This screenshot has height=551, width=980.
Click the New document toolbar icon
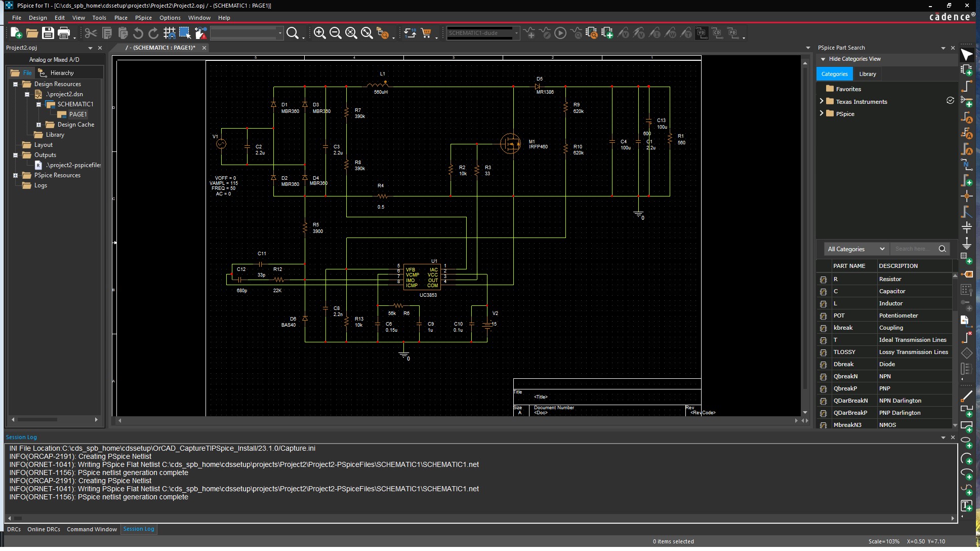16,33
